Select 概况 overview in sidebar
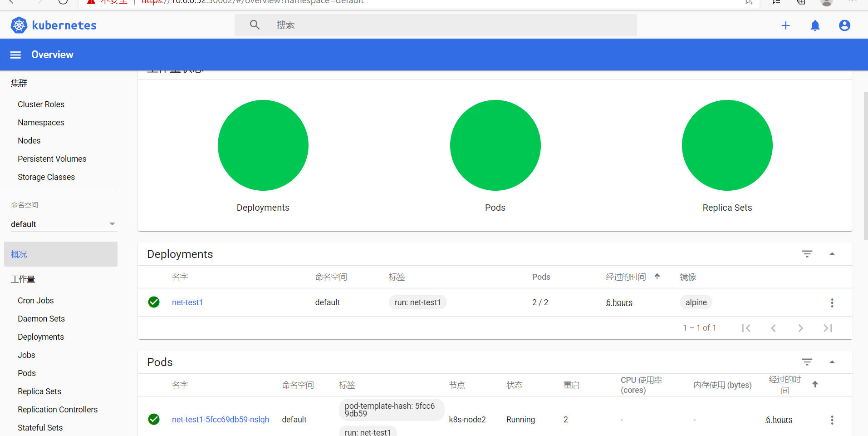The width and height of the screenshot is (868, 436). coord(61,254)
